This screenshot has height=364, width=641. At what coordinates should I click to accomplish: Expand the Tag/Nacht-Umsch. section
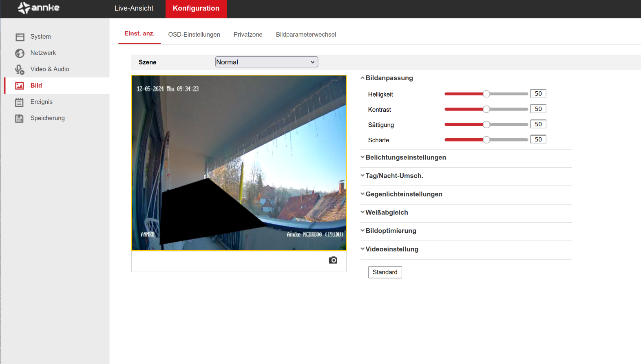pos(394,176)
